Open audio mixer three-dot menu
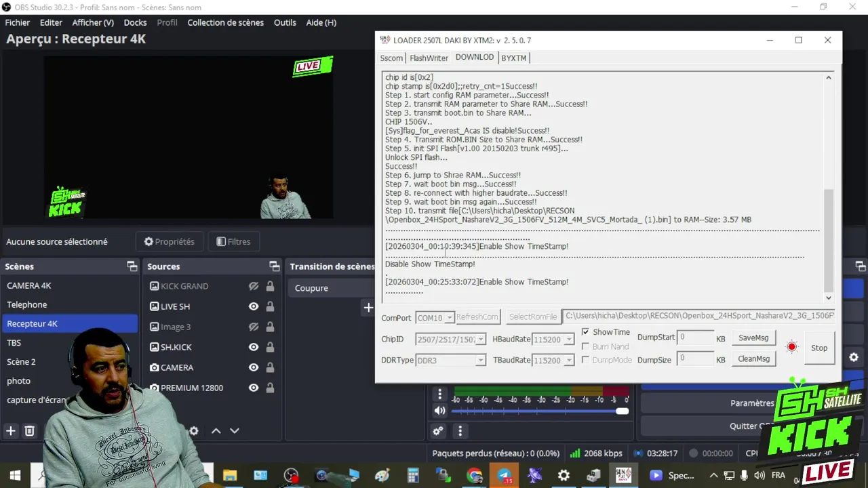Screen dimensions: 868x488 click(x=439, y=394)
